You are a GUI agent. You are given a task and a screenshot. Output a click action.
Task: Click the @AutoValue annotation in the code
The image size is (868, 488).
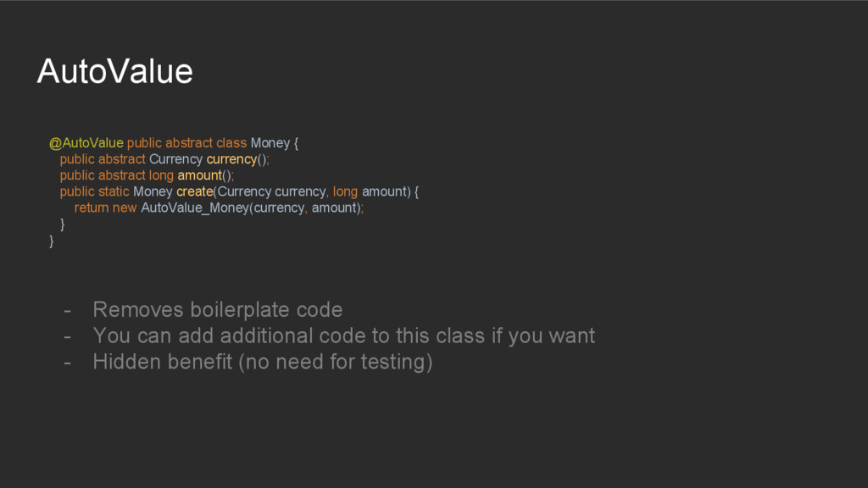[86, 142]
